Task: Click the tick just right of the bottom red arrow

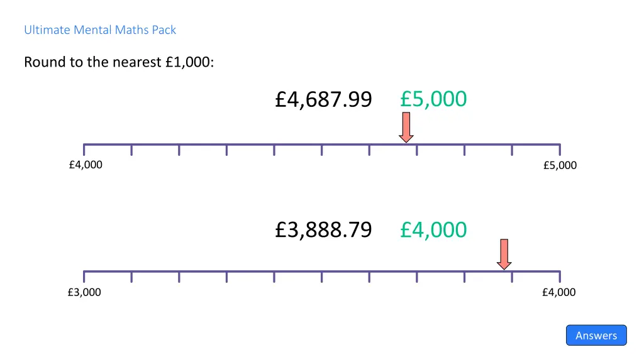Action: pyautogui.click(x=512, y=277)
